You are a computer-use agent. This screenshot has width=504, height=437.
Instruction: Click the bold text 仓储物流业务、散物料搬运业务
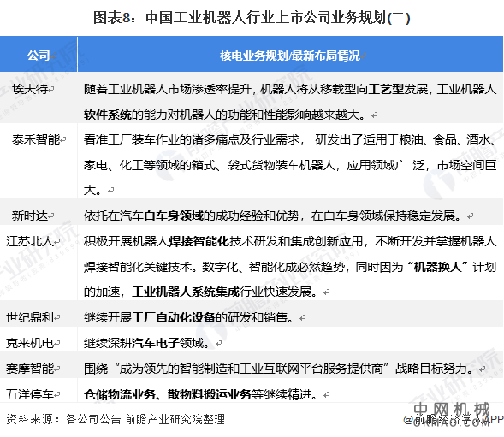click(x=167, y=394)
